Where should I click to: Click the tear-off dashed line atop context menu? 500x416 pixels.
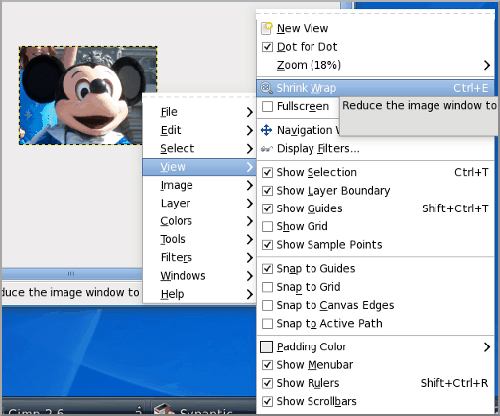199,97
